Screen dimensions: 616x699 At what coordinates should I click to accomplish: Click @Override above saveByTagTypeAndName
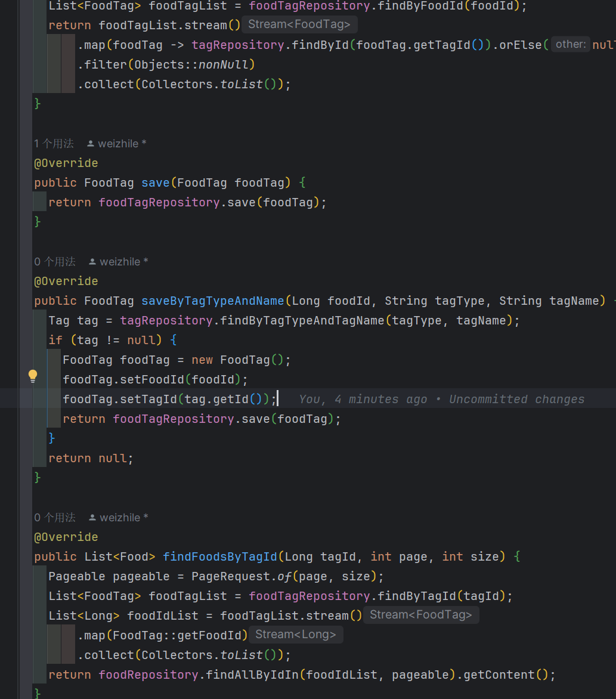(x=66, y=282)
